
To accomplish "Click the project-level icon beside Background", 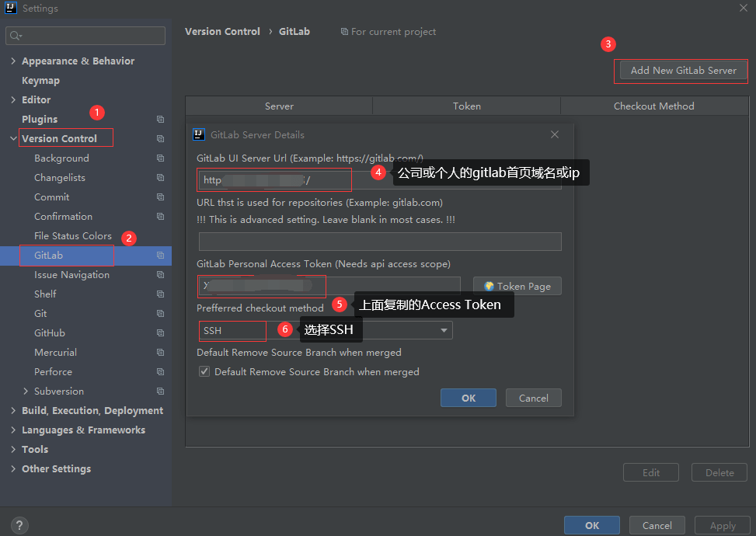I will 161,158.
